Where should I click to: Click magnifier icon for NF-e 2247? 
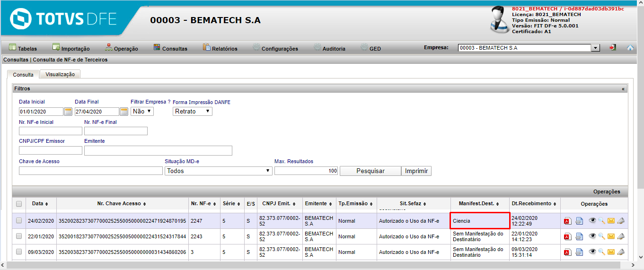pos(601,220)
